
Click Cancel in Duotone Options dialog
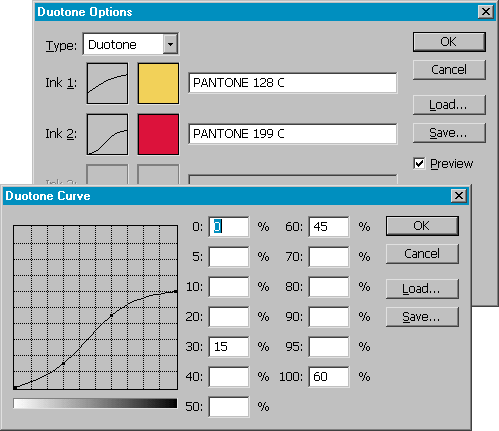pyautogui.click(x=449, y=70)
